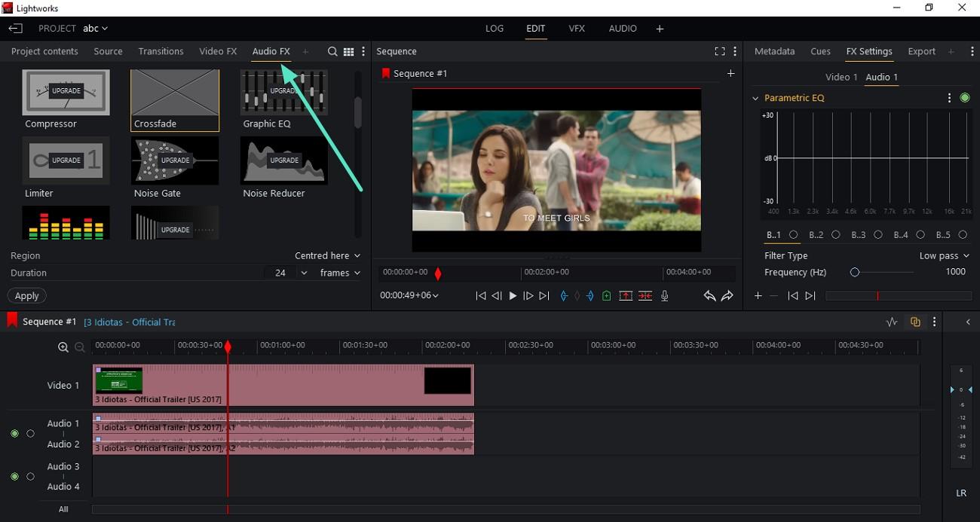Apply the Crossfade effect with Apply button
The width and height of the screenshot is (980, 522).
[x=27, y=296]
